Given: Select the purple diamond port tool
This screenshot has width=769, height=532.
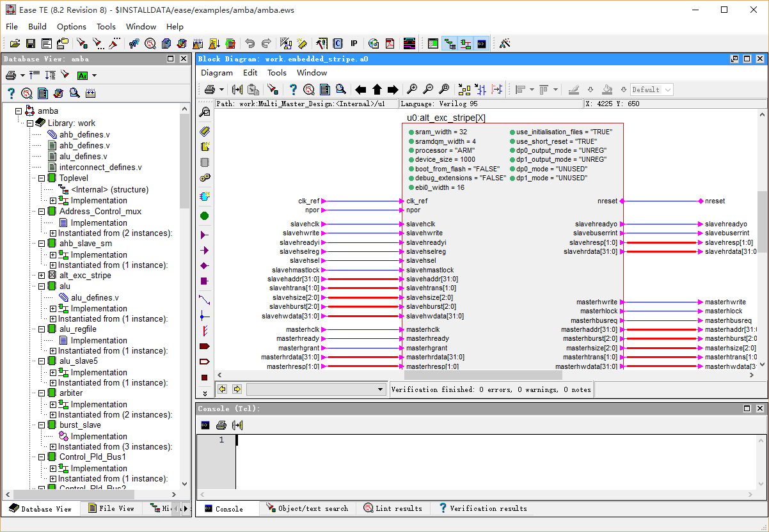Looking at the screenshot, I should click(x=205, y=265).
